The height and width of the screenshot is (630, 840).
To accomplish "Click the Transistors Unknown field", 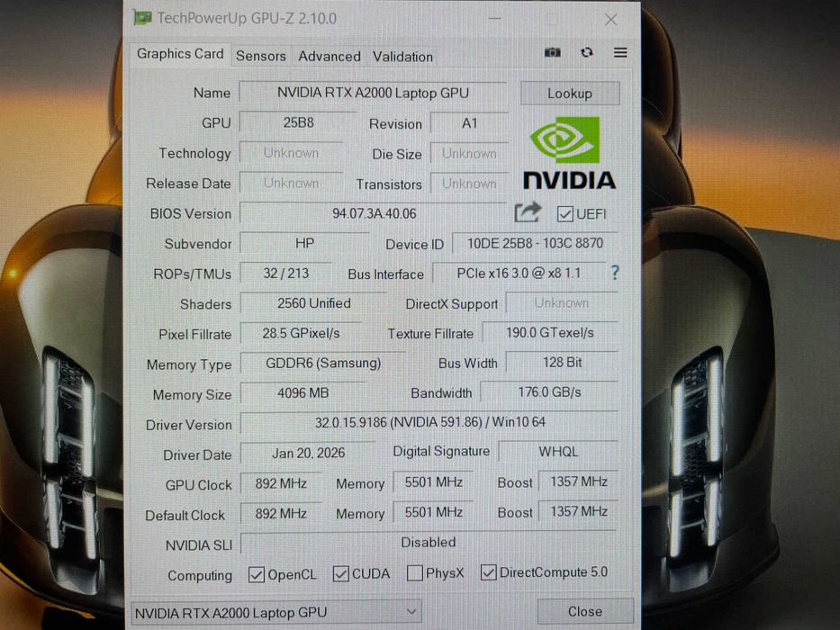I will tap(469, 184).
